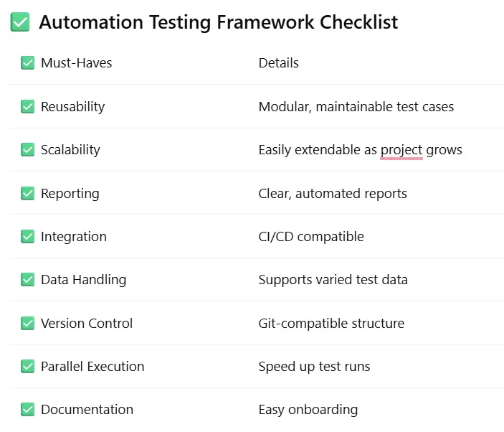Toggle the Integration checkbox

[28, 236]
